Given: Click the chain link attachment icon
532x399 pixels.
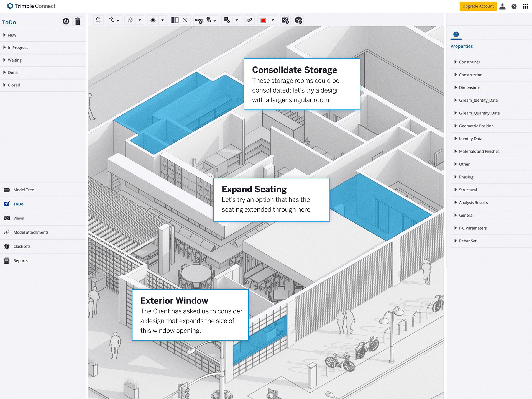Looking at the screenshot, I should (x=249, y=20).
